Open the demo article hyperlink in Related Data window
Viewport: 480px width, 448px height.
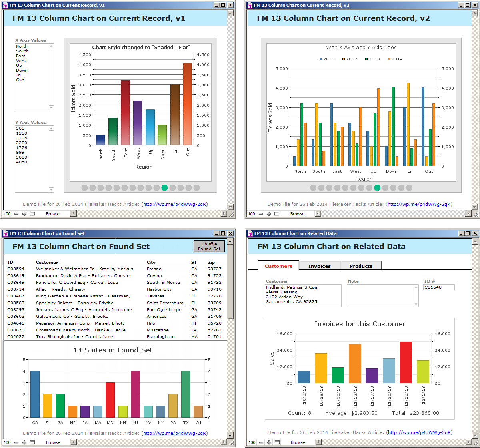(419, 432)
